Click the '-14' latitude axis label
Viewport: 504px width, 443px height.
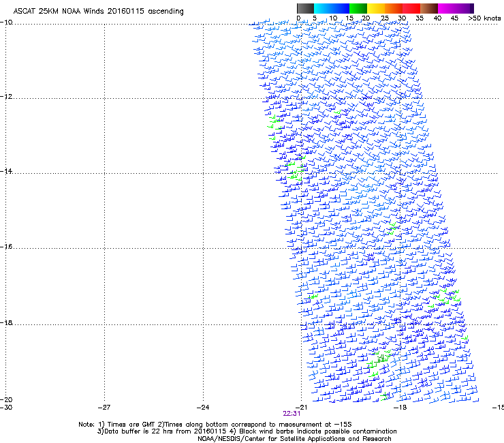pos(6,171)
